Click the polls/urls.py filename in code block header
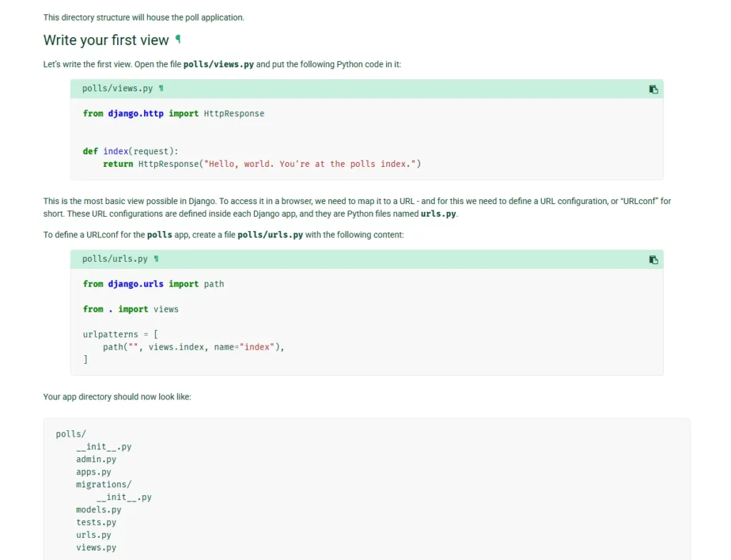 click(115, 259)
